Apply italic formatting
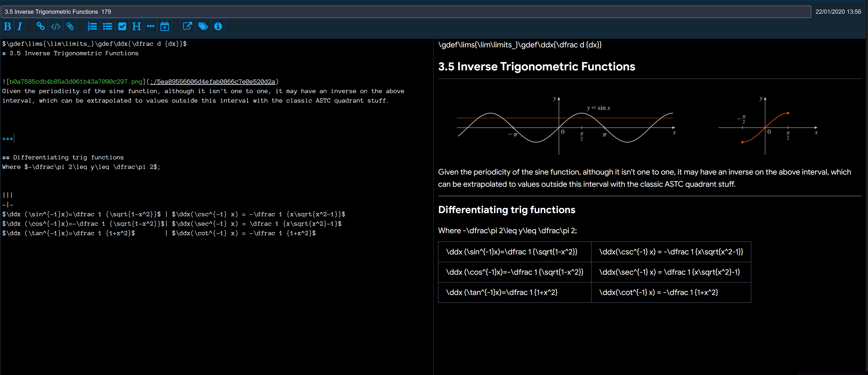868x375 pixels. point(20,26)
